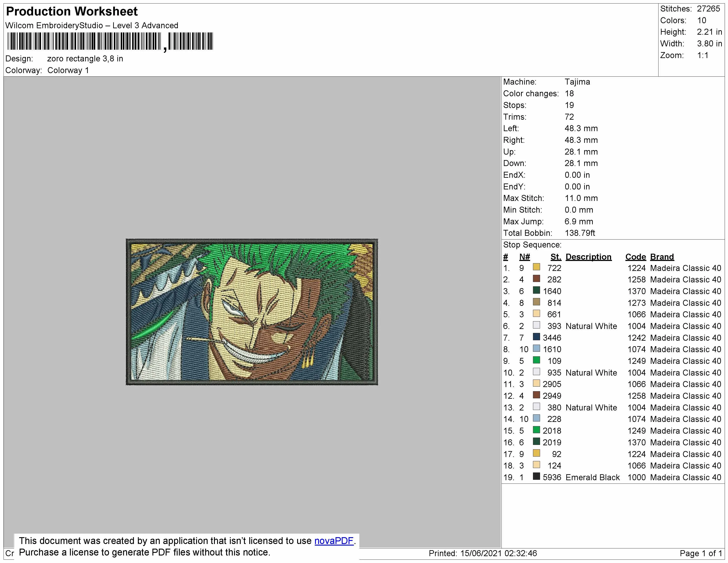Click the brown swatch beside stitch count 282
This screenshot has height=563, width=728.
(536, 278)
